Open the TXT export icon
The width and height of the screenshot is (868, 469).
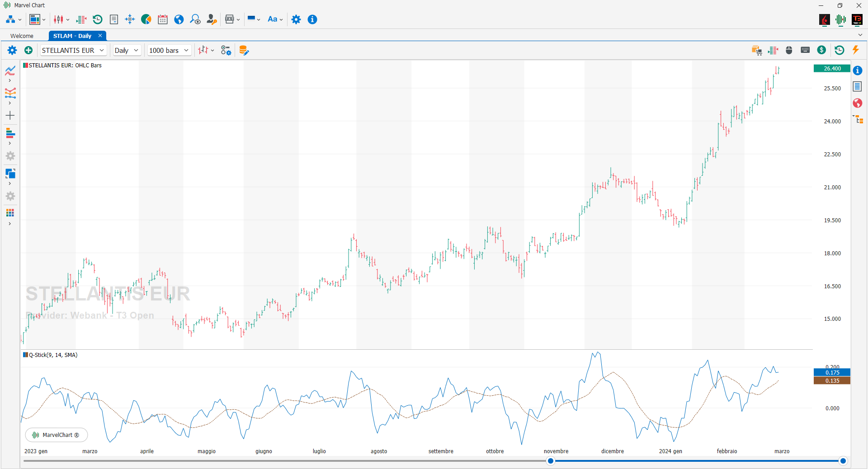[230, 19]
